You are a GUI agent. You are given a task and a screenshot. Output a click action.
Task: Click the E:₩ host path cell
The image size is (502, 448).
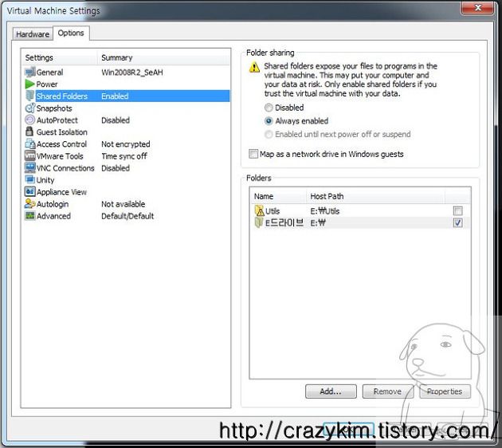318,223
